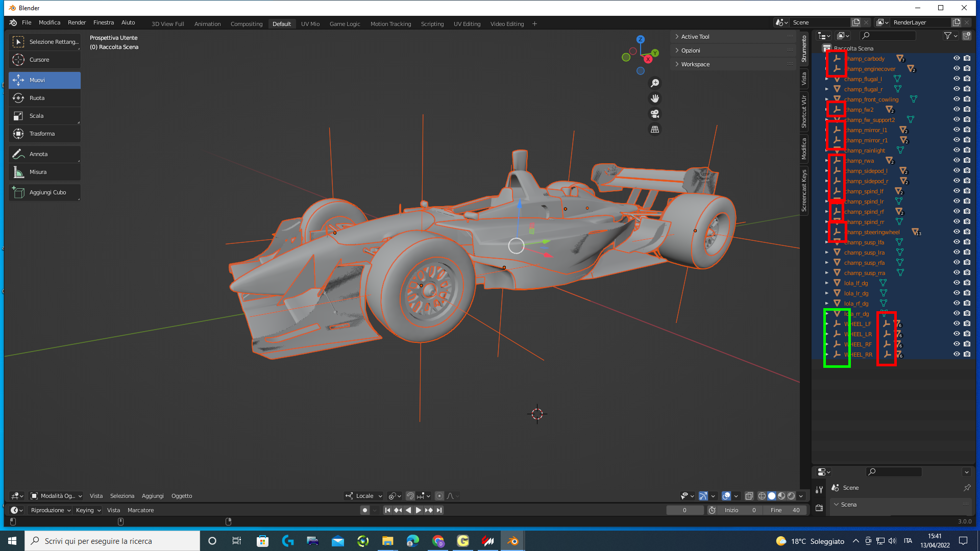The width and height of the screenshot is (980, 551).
Task: Open Seleziona menu in viewport header
Action: click(x=122, y=496)
